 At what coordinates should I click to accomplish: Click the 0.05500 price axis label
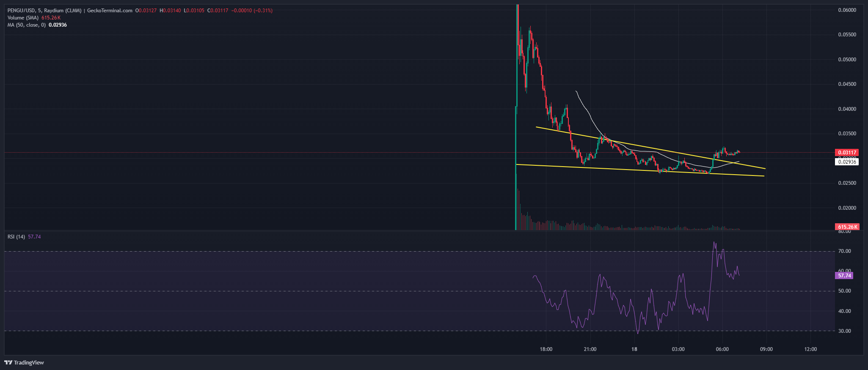pos(847,35)
